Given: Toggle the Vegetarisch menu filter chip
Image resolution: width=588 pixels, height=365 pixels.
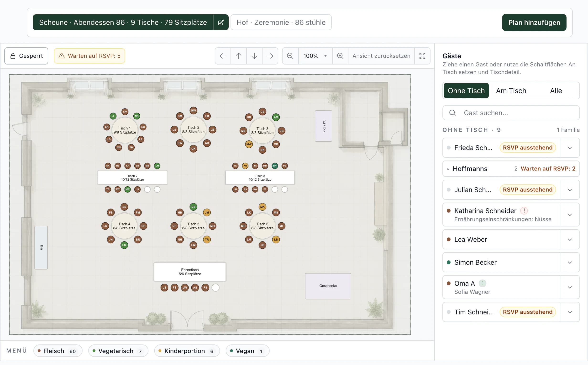Looking at the screenshot, I should click(118, 351).
